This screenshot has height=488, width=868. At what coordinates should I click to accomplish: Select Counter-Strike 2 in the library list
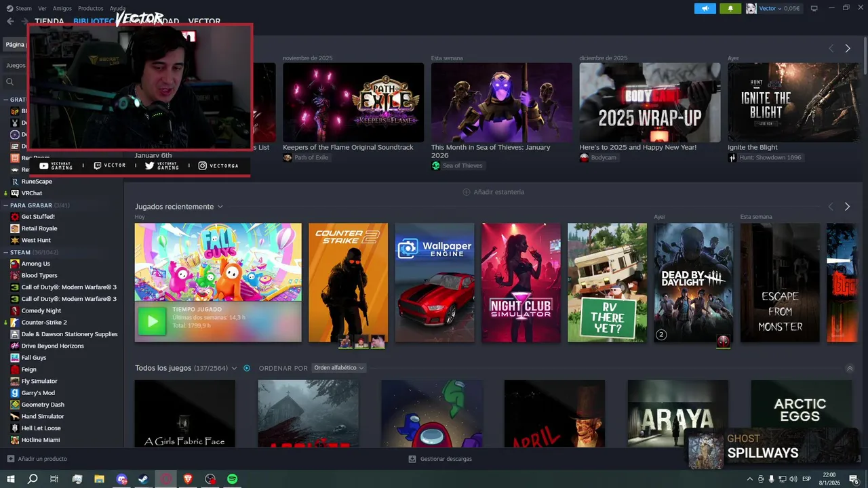coord(43,322)
